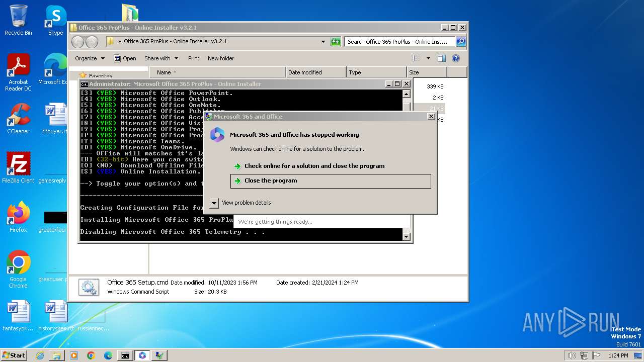This screenshot has height=362, width=644.
Task: Open Action Center flag icon
Action: pyautogui.click(x=596, y=355)
